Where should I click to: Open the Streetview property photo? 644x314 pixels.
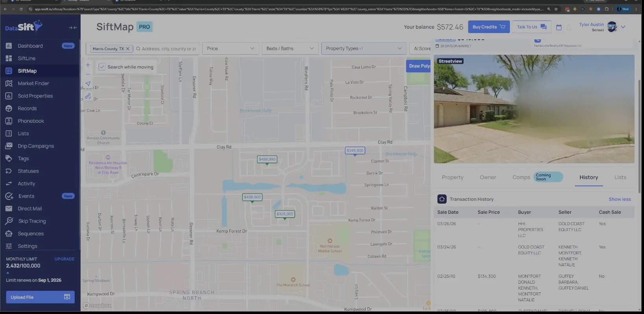pos(534,109)
